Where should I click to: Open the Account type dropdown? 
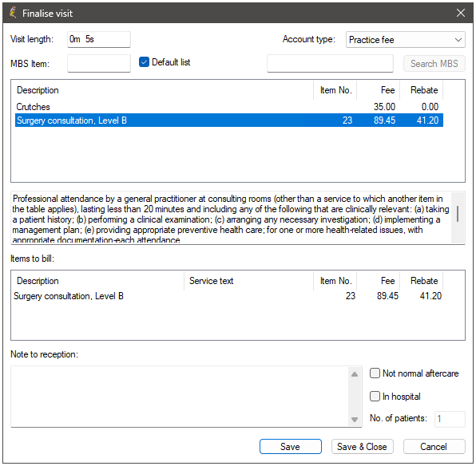405,39
